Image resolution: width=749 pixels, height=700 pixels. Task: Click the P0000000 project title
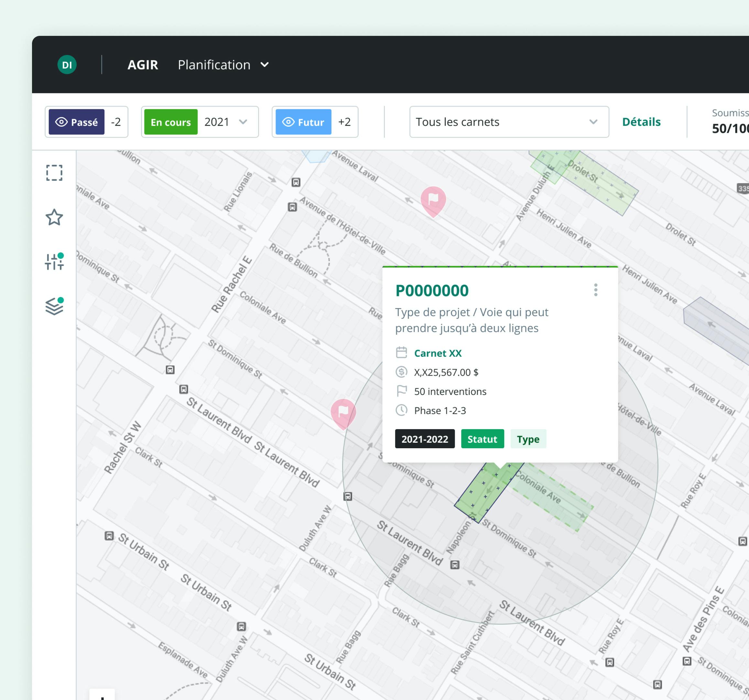point(432,290)
